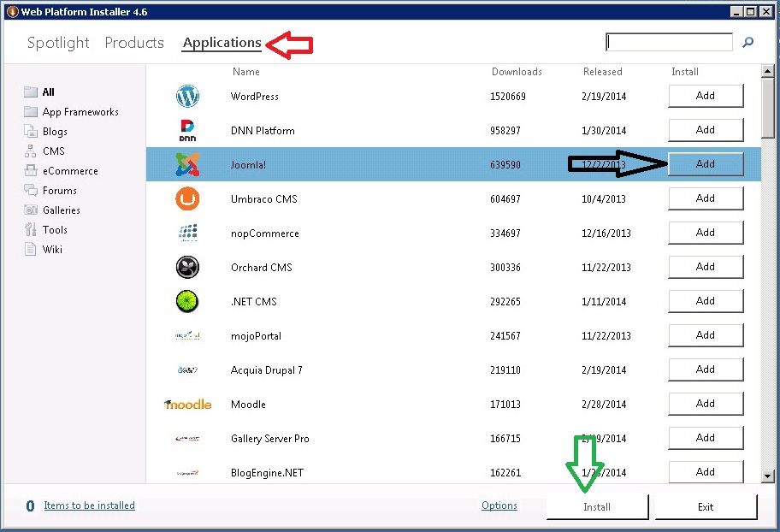Click the scrollbar up arrow

click(767, 71)
